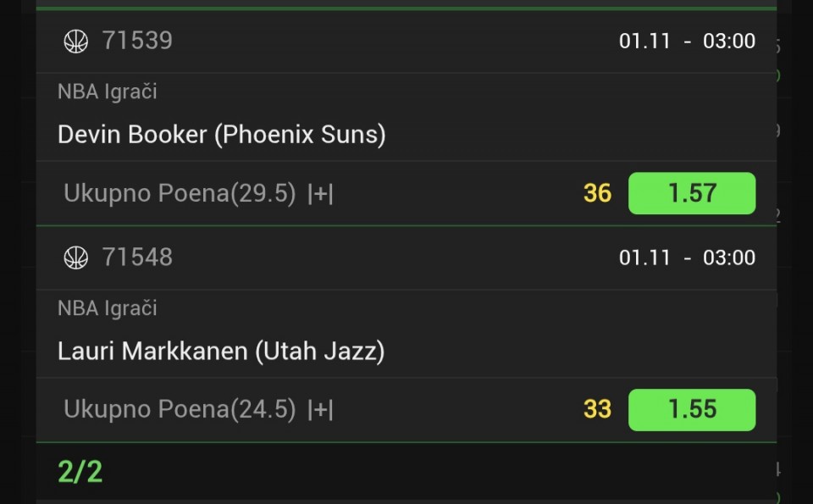The image size is (813, 504).
Task: Click the 01.11 date on event 71539
Action: pos(644,42)
